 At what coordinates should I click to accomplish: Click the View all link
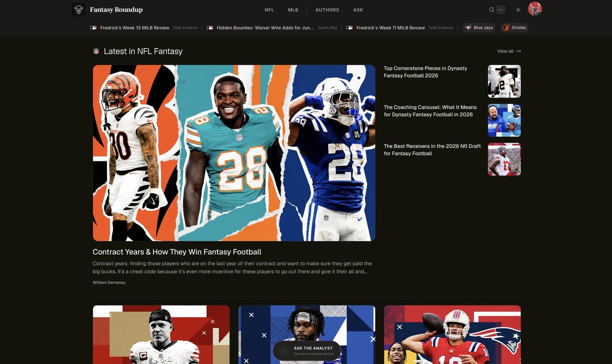(509, 51)
